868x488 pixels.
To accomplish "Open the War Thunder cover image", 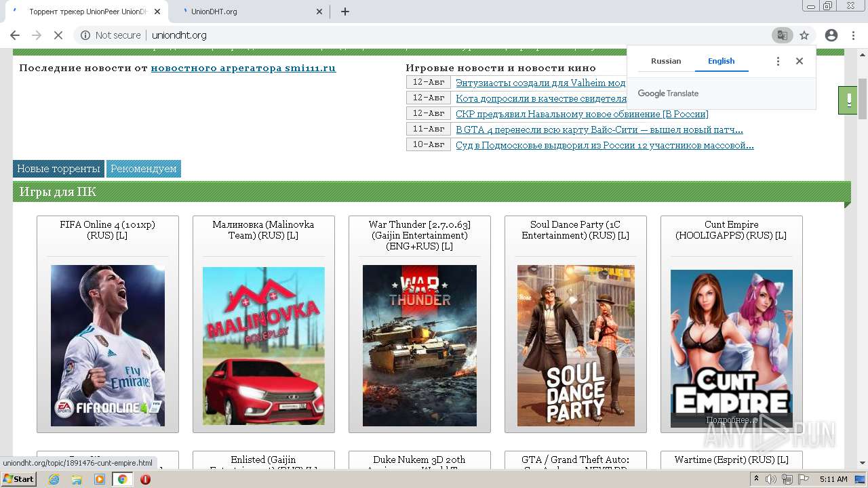I will [420, 346].
